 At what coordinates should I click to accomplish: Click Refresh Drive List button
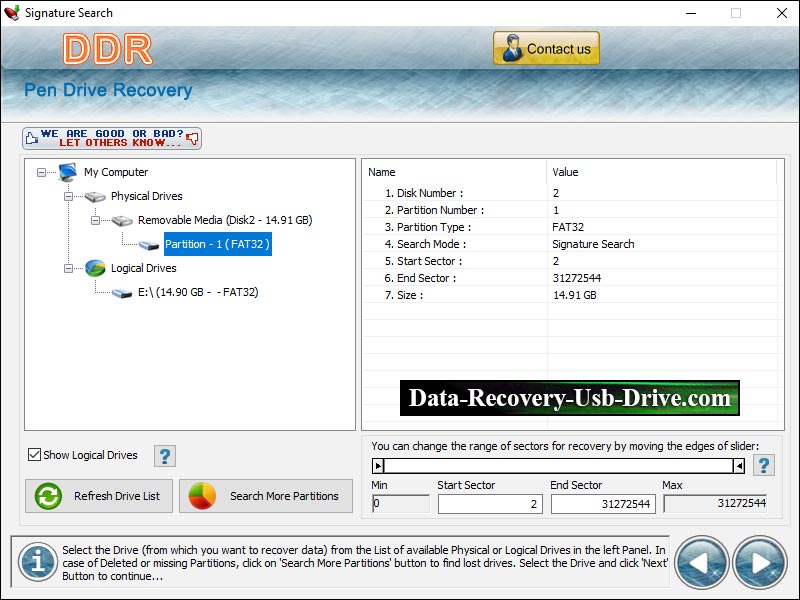click(x=99, y=496)
